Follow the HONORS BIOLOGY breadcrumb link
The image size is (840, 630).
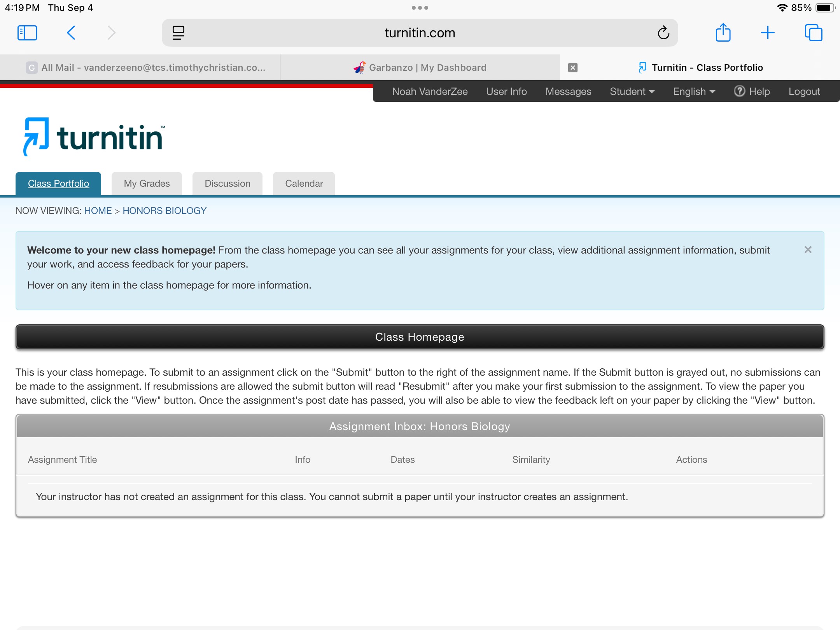coord(164,211)
